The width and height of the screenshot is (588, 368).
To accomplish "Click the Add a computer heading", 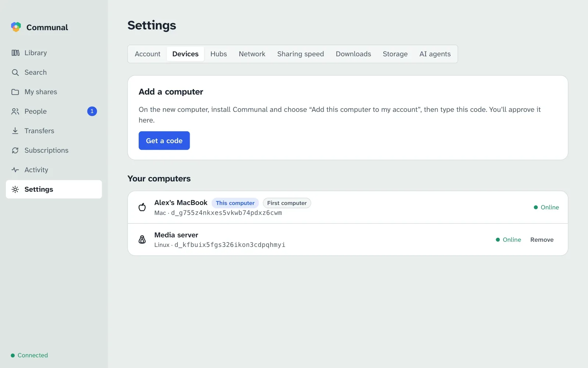I will click(x=171, y=92).
